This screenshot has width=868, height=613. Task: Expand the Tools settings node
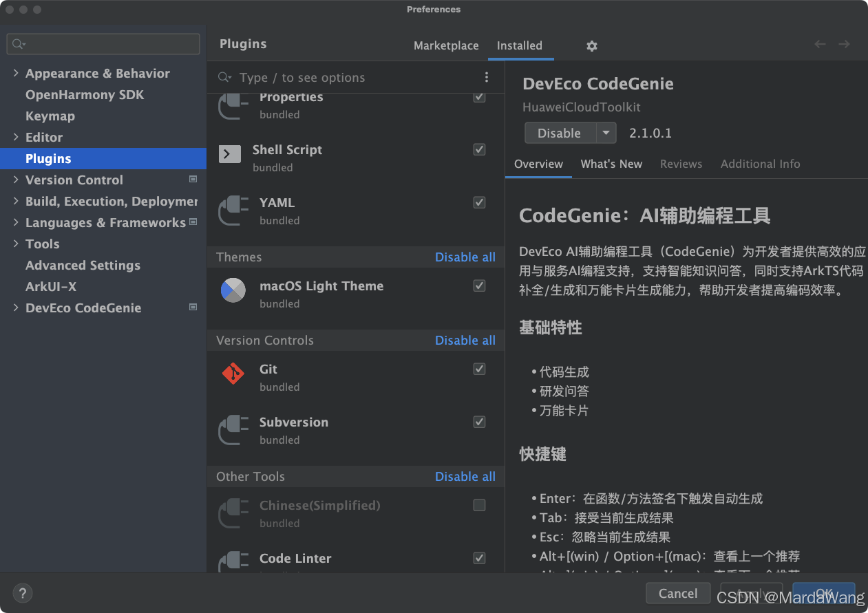(16, 244)
